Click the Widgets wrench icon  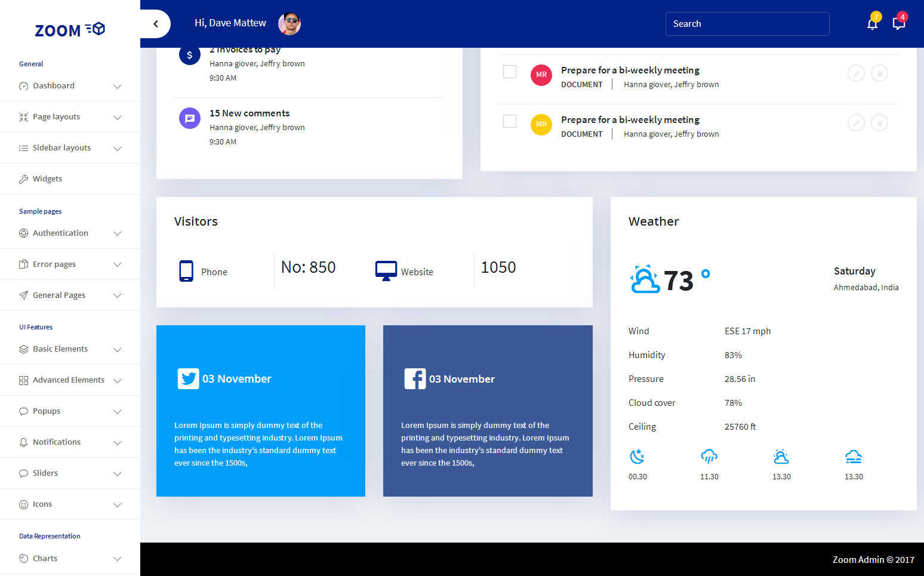(x=23, y=179)
